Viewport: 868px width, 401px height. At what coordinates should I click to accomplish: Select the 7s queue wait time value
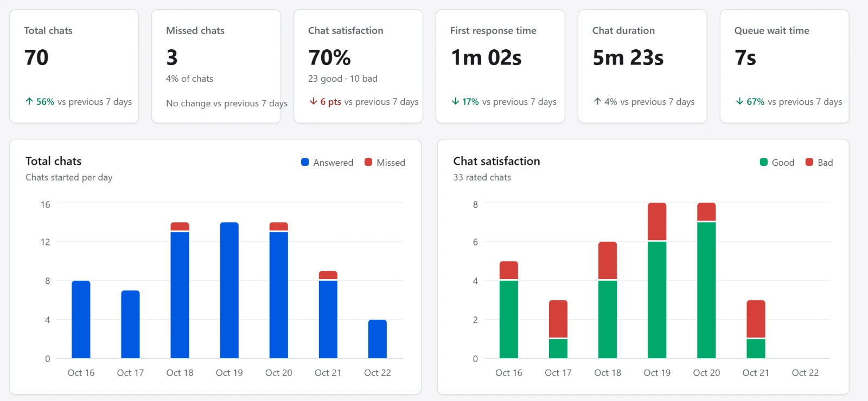tap(745, 57)
